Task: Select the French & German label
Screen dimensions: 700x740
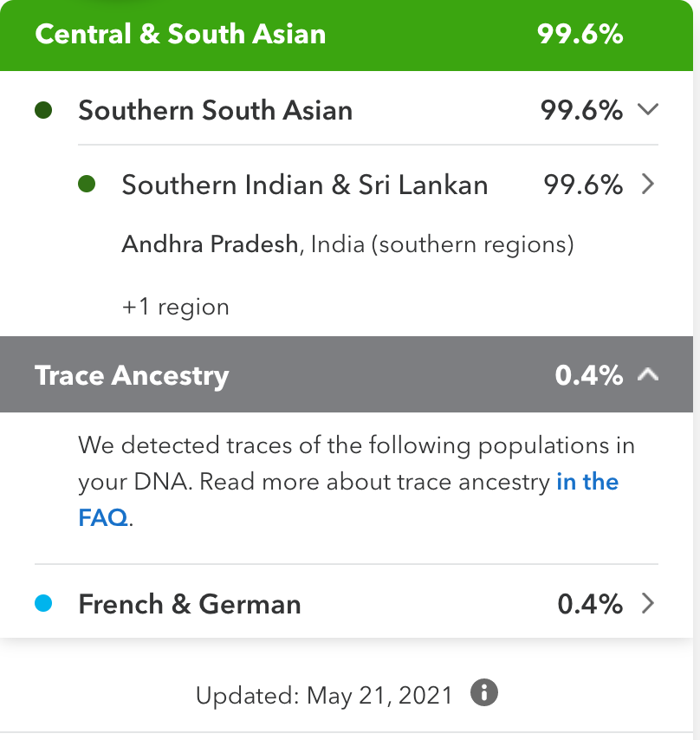Action: pyautogui.click(x=190, y=604)
